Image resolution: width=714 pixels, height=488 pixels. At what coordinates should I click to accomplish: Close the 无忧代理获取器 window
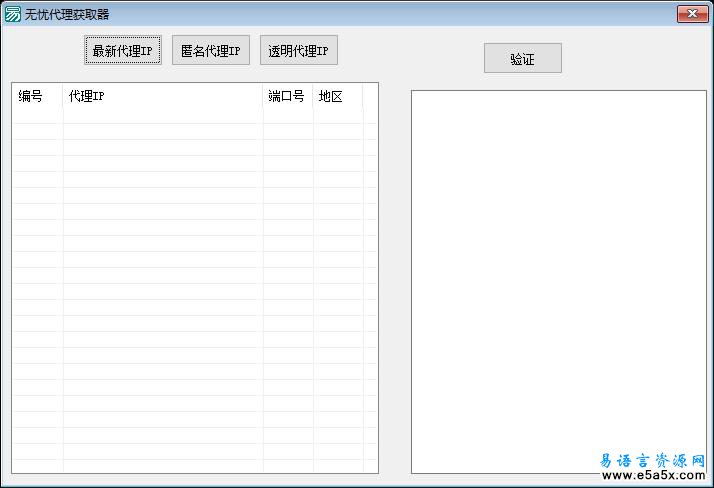tap(692, 14)
